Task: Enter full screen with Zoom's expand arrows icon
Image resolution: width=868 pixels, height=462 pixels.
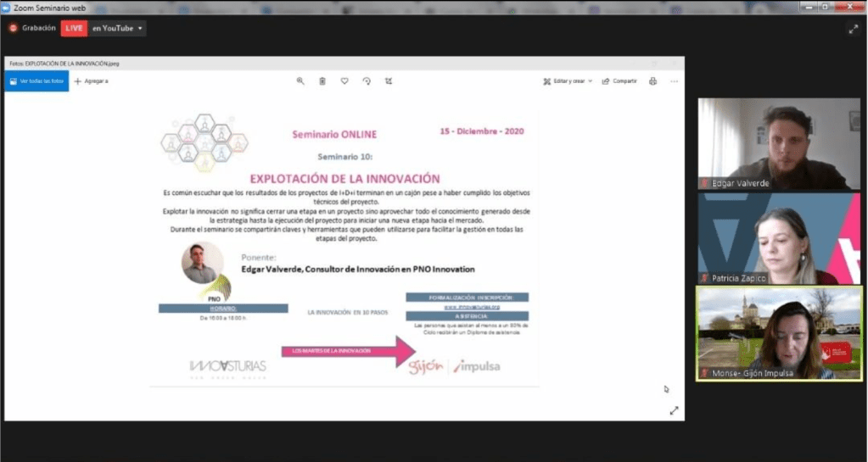Action: pos(853,29)
